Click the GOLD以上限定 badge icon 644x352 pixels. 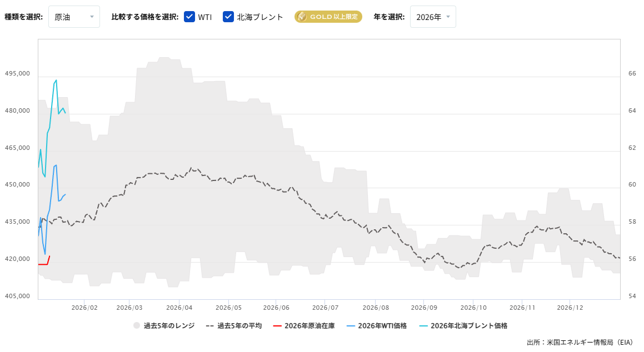328,17
